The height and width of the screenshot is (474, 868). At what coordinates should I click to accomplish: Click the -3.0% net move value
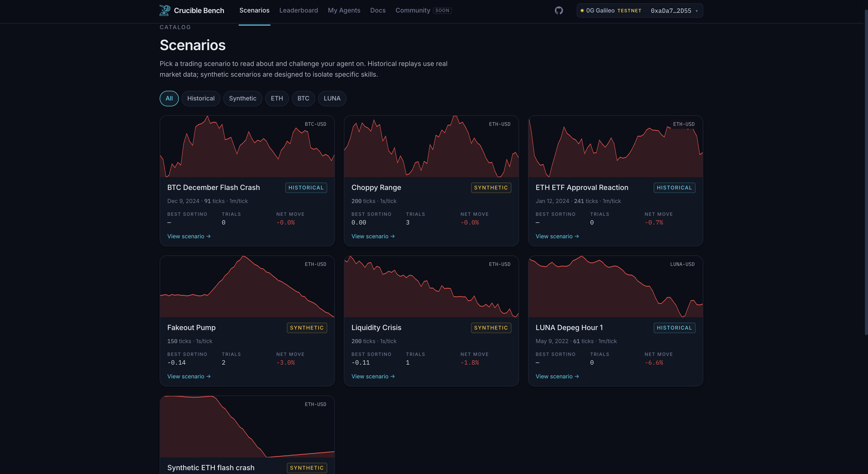click(x=285, y=363)
